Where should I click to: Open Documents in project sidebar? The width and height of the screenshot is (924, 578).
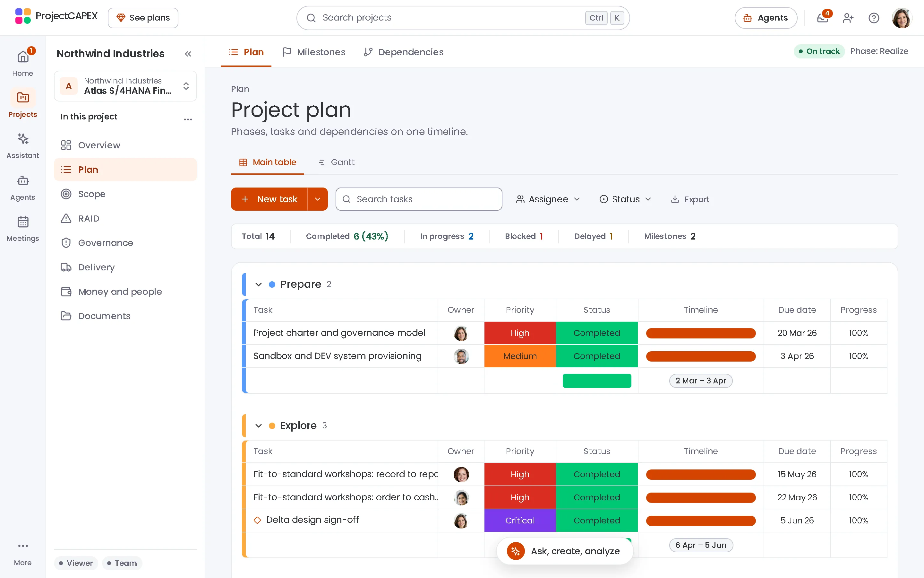pyautogui.click(x=125, y=316)
